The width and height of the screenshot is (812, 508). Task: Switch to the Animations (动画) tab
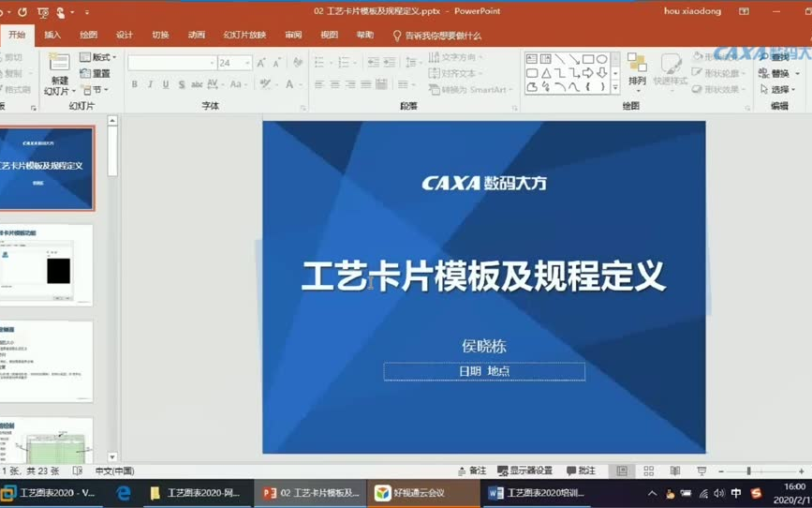pyautogui.click(x=197, y=35)
